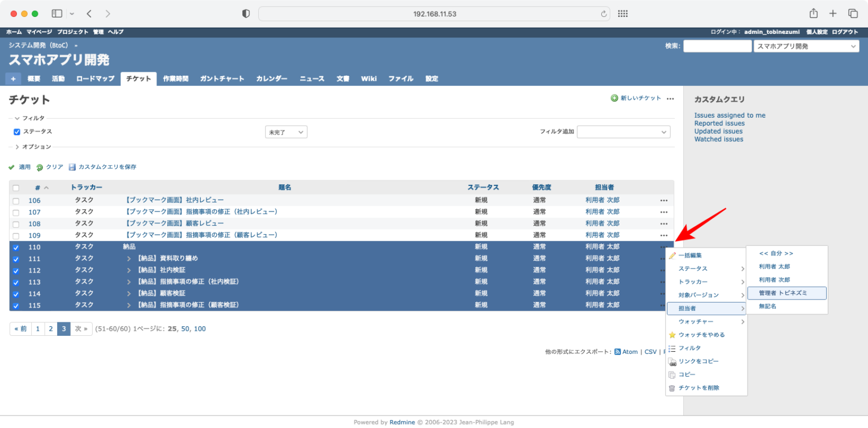The width and height of the screenshot is (868, 428).
Task: Clear filters with the クリア arrow icon
Action: coord(40,167)
